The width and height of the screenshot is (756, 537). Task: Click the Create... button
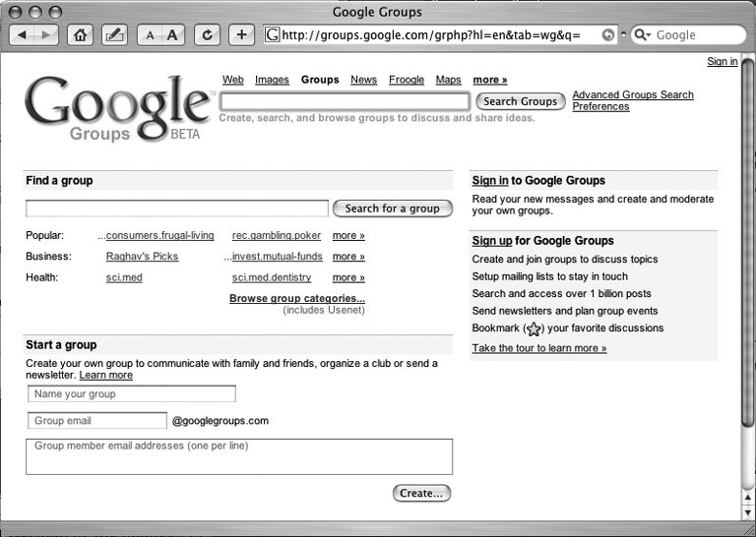pos(422,493)
